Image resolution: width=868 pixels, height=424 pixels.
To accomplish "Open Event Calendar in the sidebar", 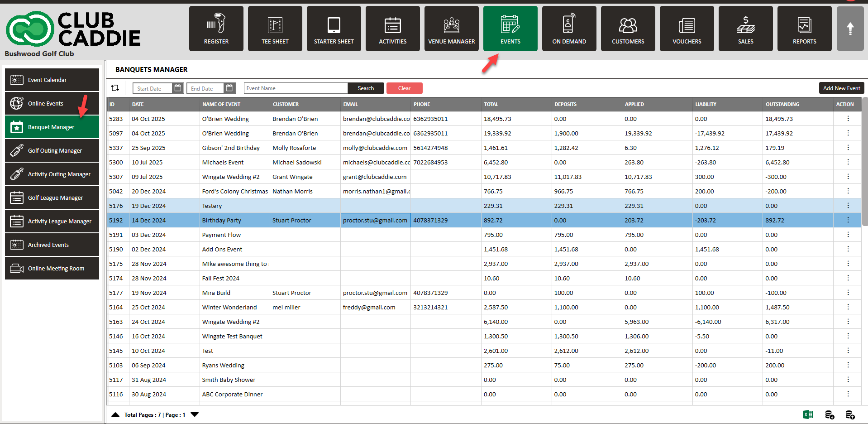I will pos(52,80).
